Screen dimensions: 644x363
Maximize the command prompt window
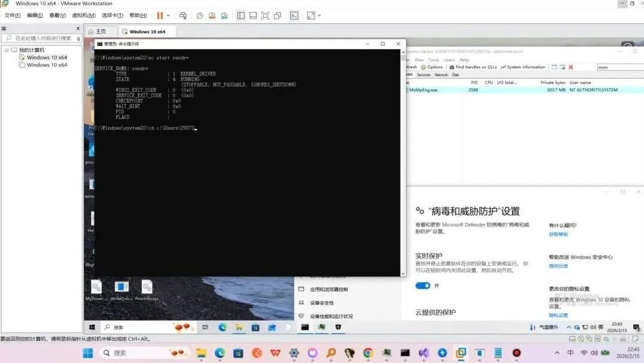tap(383, 44)
